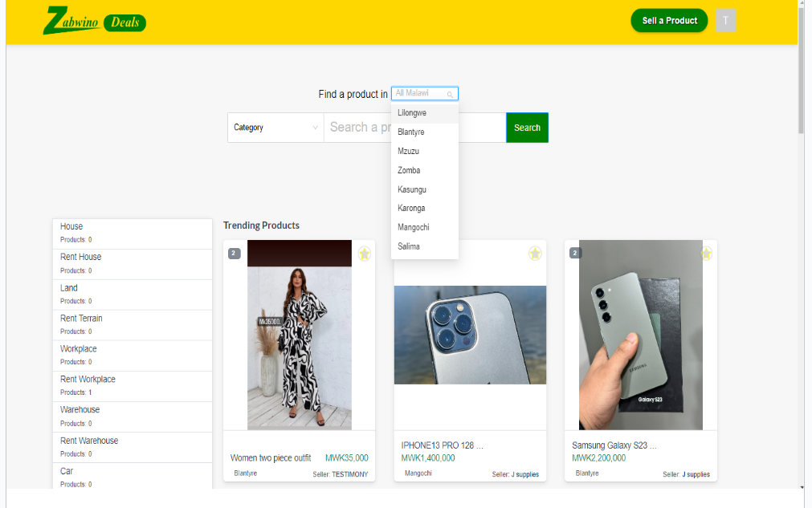Click the Search a product input field
812x508 pixels.
coord(414,128)
